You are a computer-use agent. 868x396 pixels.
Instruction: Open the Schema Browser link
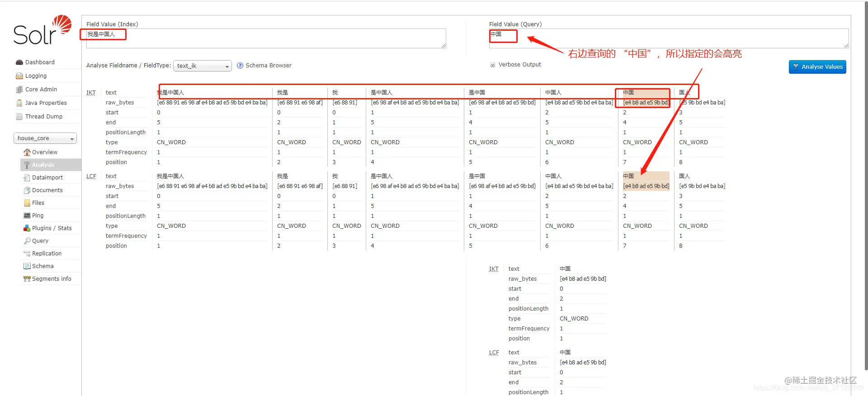[269, 66]
